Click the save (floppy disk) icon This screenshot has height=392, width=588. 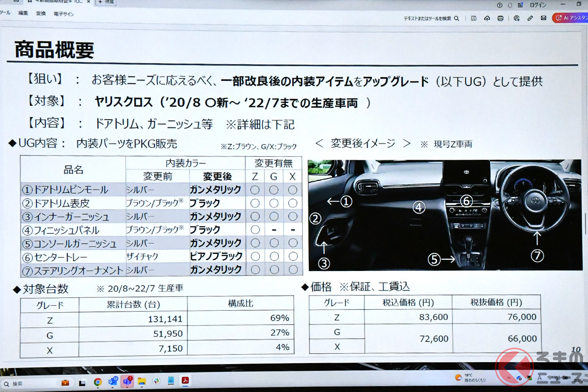pyautogui.click(x=474, y=18)
